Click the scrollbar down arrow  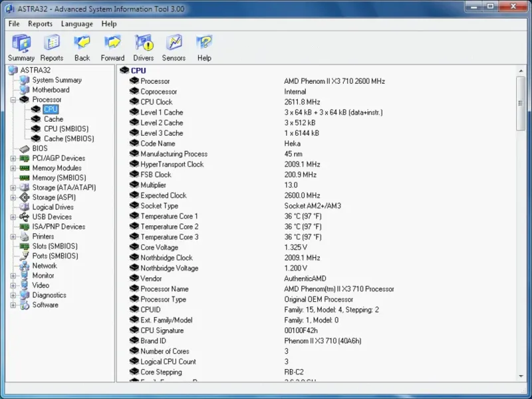tap(521, 376)
